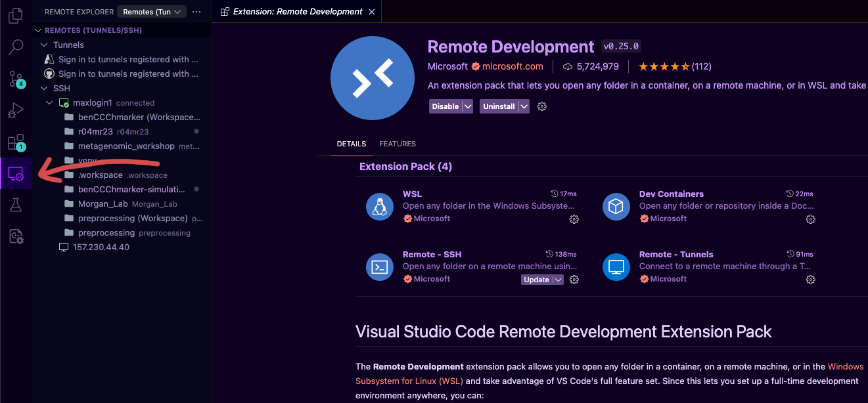Open the Extensions view in activity bar
Screen dimensions: 868x403
tap(16, 142)
